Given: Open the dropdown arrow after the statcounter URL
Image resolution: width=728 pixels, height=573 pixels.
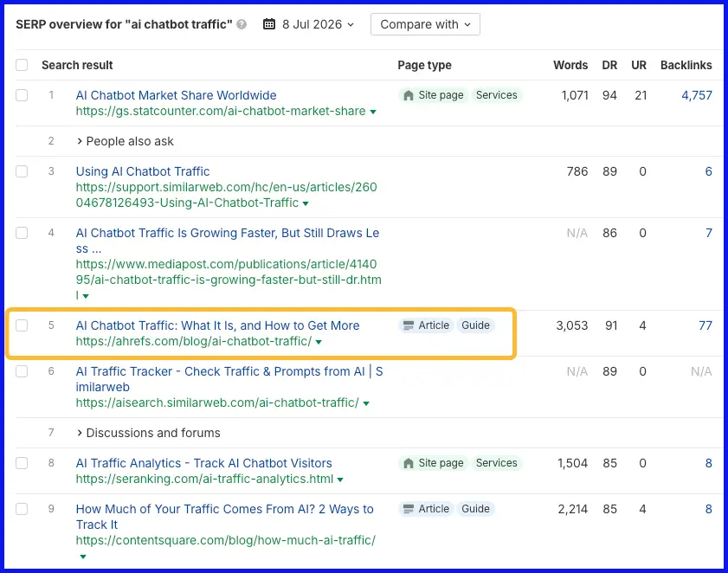Looking at the screenshot, I should [373, 112].
